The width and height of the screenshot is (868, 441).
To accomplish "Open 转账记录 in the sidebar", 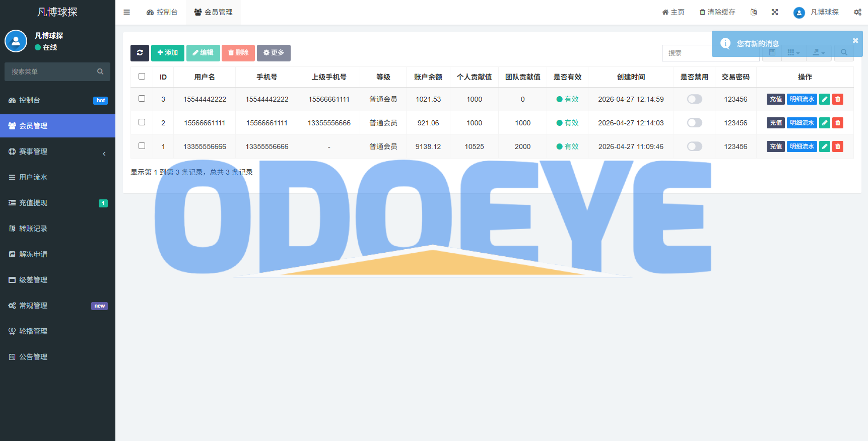I will click(57, 229).
